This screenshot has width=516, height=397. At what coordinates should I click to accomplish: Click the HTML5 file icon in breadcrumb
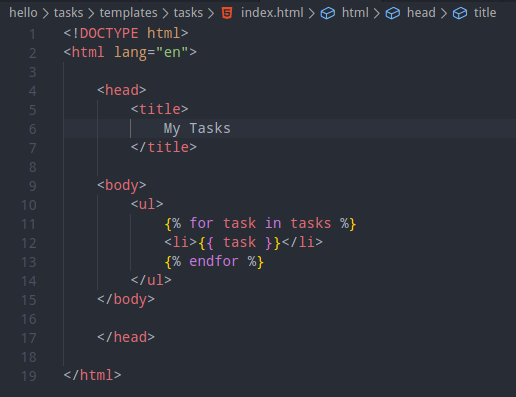click(227, 13)
